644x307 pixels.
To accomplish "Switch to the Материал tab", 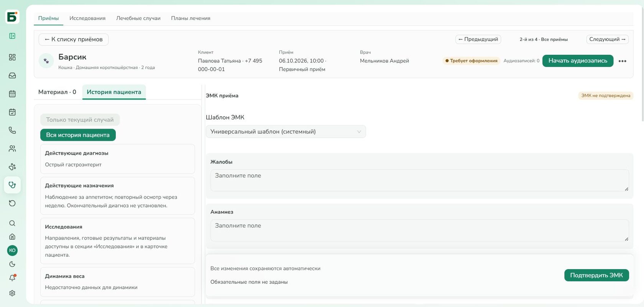I will point(57,92).
